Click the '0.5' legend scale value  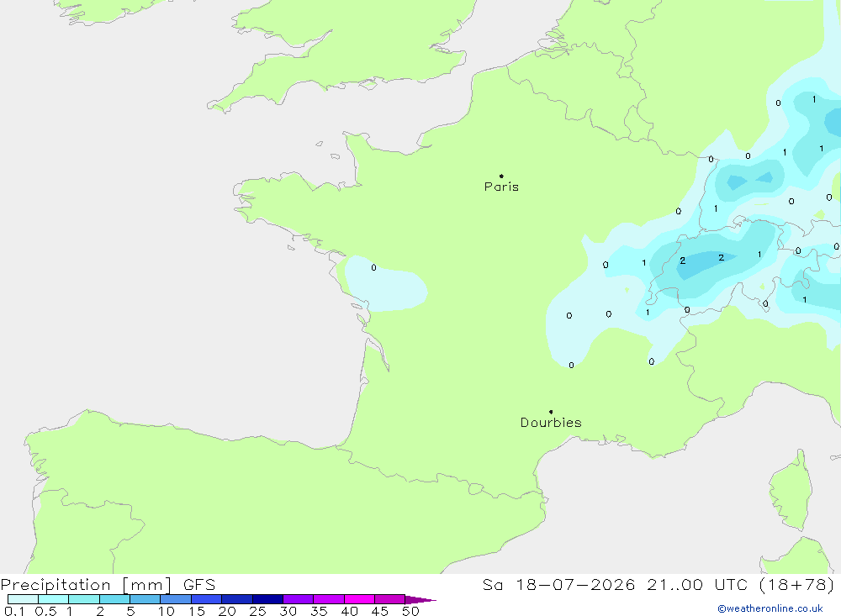(x=45, y=611)
